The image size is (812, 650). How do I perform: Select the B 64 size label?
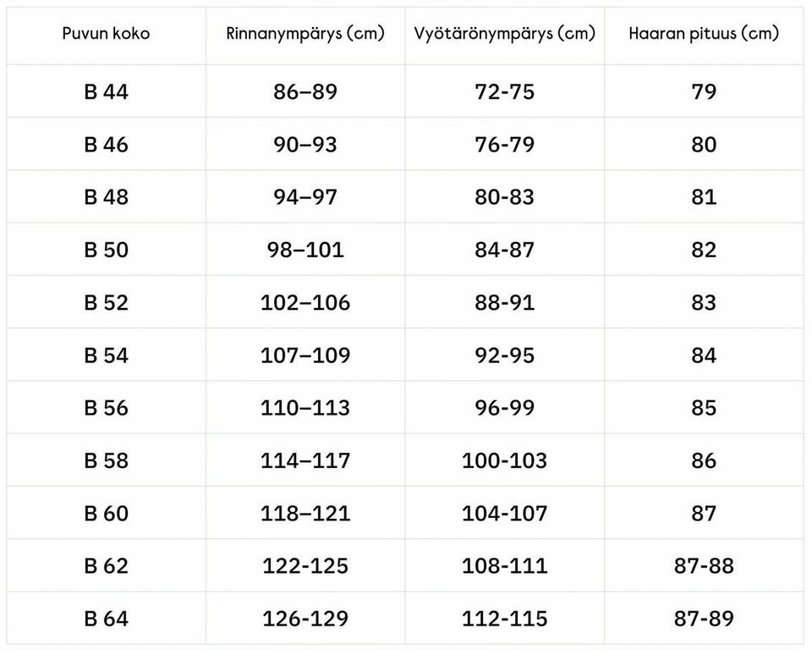[x=106, y=619]
